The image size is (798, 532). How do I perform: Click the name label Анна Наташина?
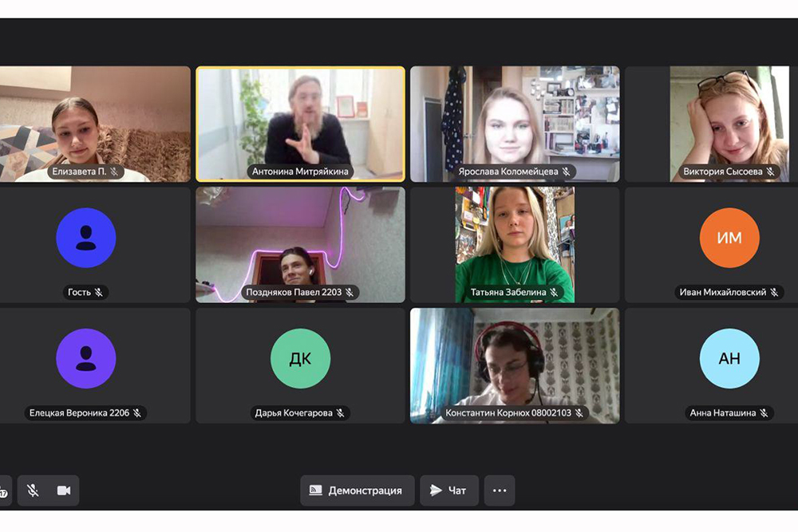click(x=723, y=412)
